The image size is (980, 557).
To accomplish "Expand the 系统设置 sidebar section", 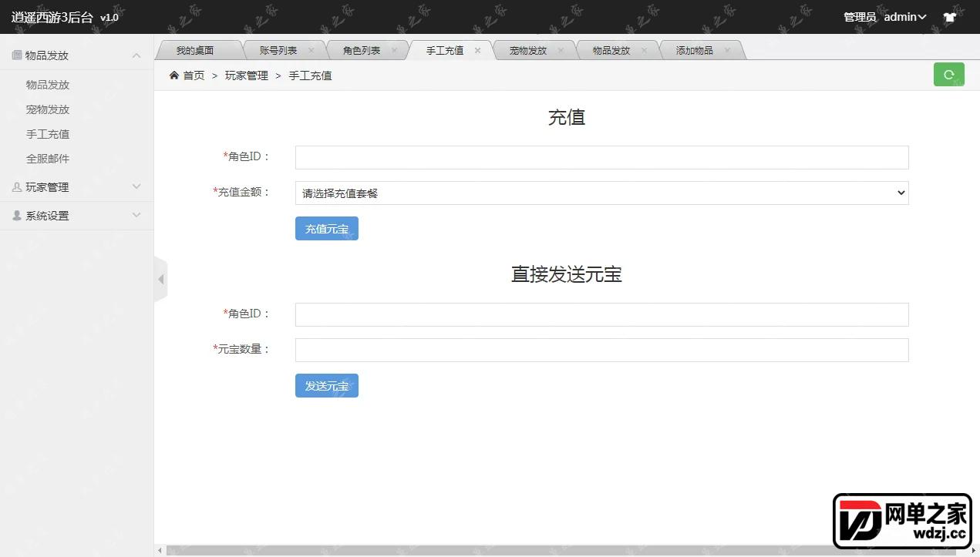I will coord(136,215).
